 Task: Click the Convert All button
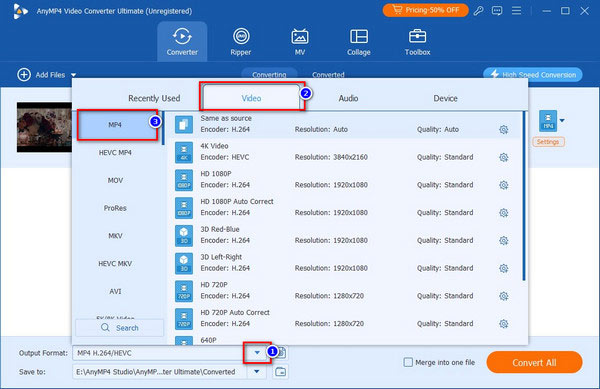point(534,362)
